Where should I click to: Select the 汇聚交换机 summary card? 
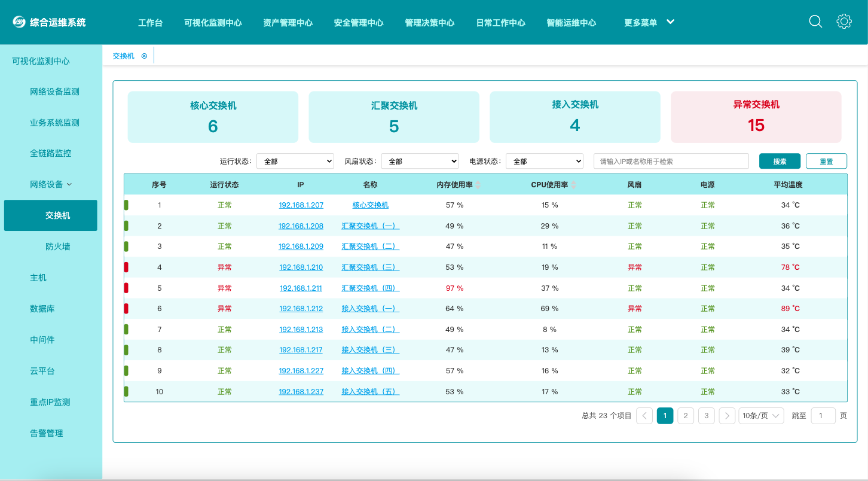394,117
